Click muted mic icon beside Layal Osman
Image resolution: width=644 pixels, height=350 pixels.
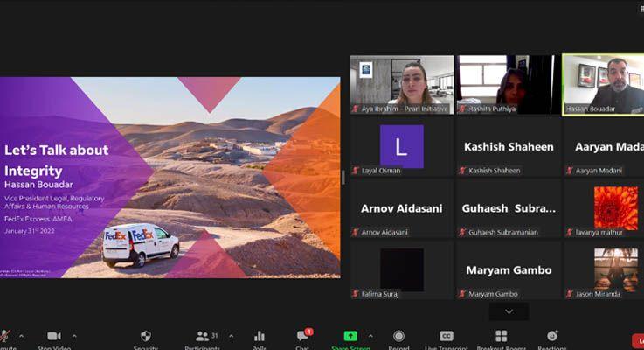coord(356,171)
